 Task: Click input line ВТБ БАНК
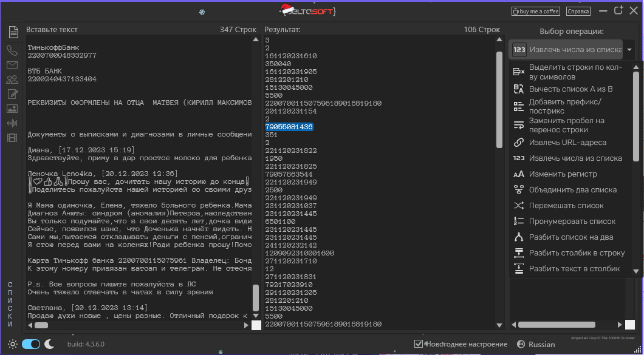coord(45,72)
